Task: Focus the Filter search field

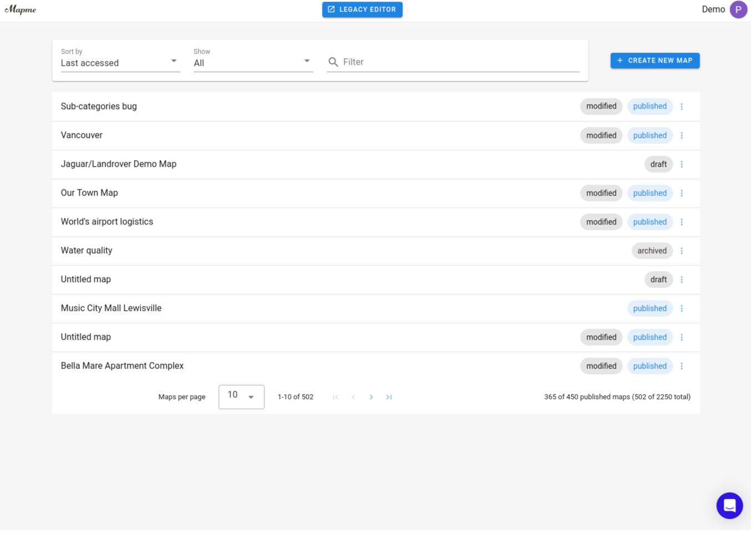Action: tap(460, 62)
